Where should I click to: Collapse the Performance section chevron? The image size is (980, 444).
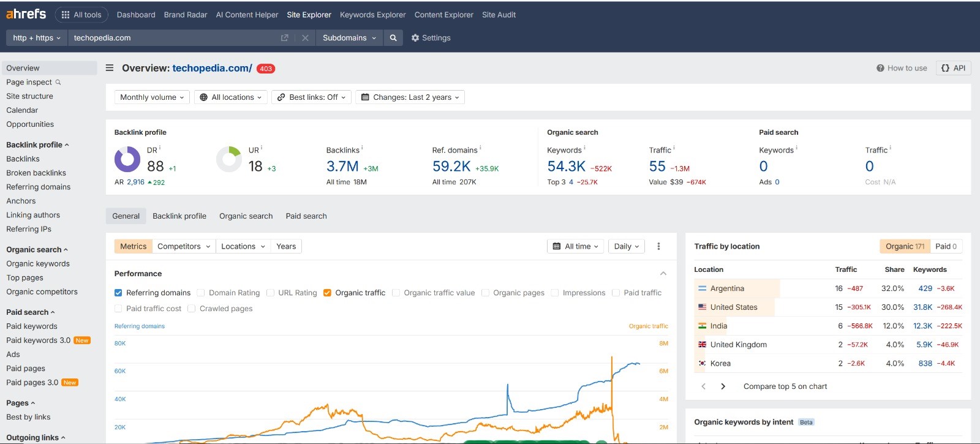(x=663, y=274)
